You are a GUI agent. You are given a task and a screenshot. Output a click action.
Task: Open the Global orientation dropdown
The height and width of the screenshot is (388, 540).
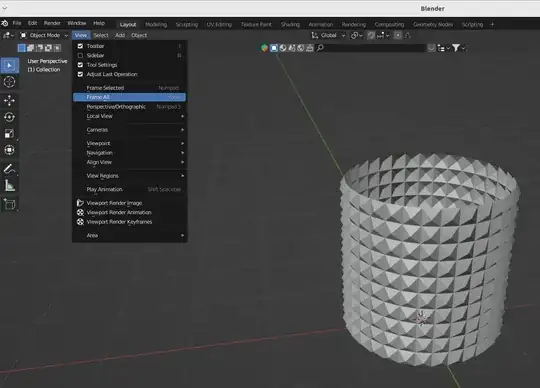pos(328,35)
